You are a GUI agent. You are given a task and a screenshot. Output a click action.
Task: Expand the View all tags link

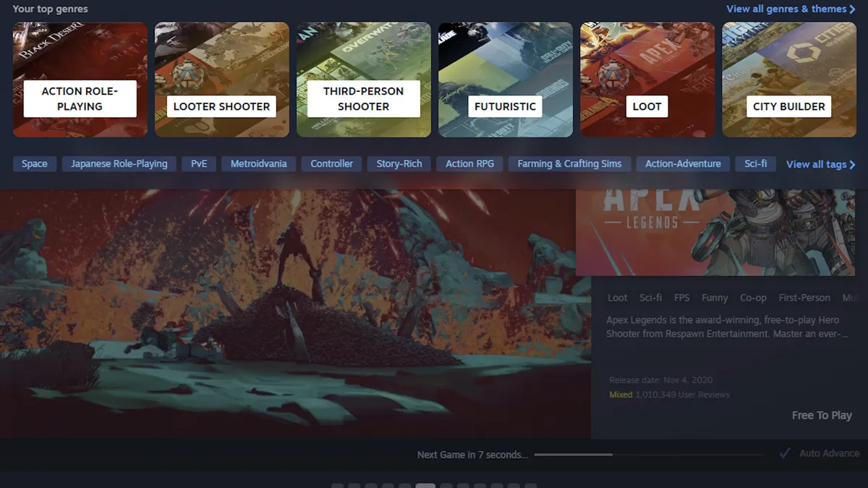[820, 164]
